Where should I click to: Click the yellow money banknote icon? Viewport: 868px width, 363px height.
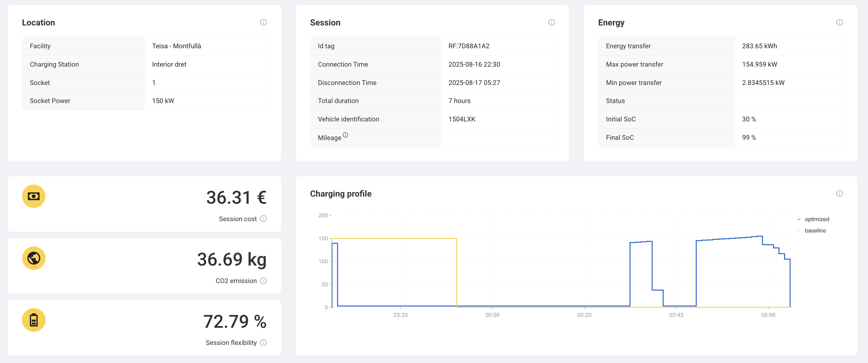pyautogui.click(x=34, y=196)
